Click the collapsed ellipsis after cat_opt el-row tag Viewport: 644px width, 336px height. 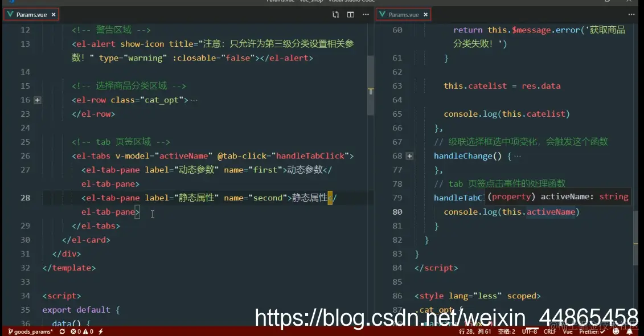194,100
